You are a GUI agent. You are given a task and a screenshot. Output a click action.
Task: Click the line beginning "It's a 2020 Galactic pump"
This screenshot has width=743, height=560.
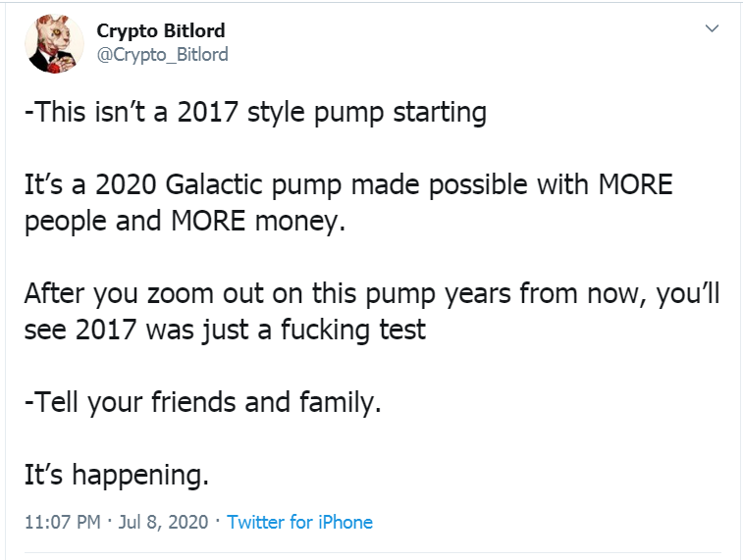347,184
